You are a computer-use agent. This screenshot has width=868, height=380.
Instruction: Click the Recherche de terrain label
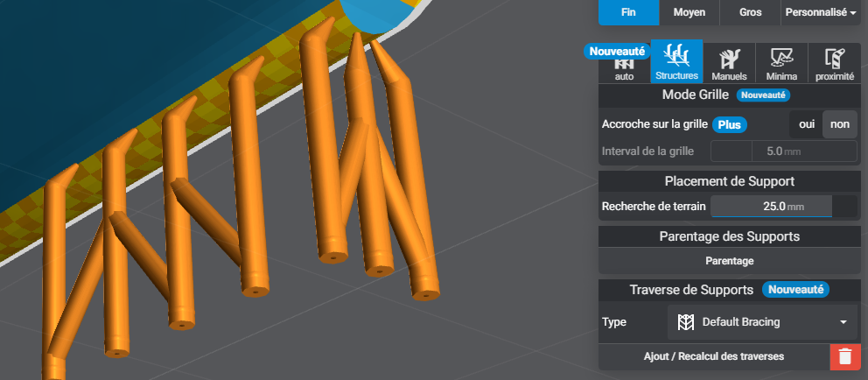(654, 207)
